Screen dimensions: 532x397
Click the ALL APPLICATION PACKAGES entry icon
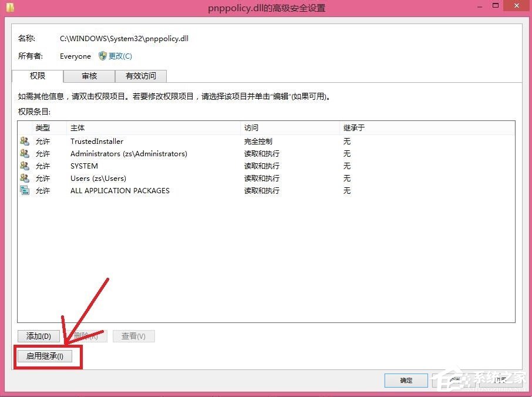(24, 190)
